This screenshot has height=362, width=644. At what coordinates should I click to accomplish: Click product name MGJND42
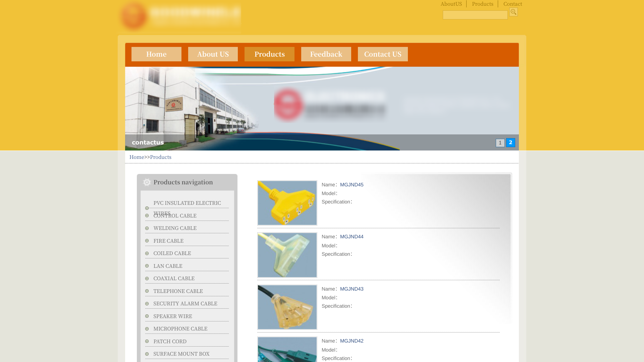(352, 341)
